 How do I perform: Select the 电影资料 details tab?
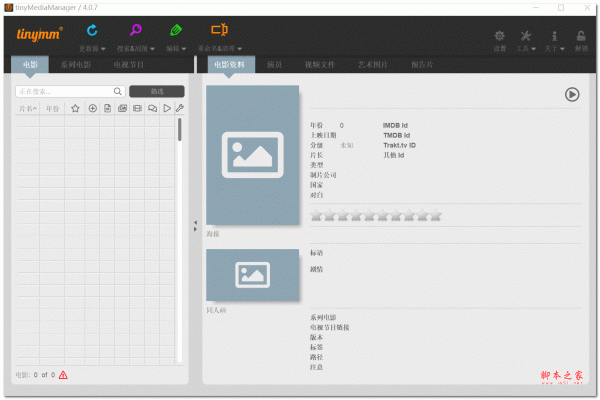[231, 64]
